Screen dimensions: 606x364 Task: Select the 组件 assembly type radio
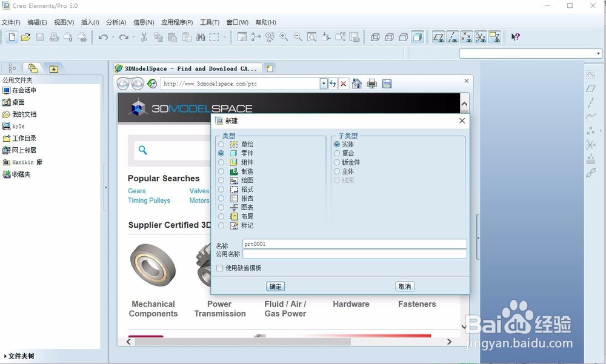click(221, 162)
